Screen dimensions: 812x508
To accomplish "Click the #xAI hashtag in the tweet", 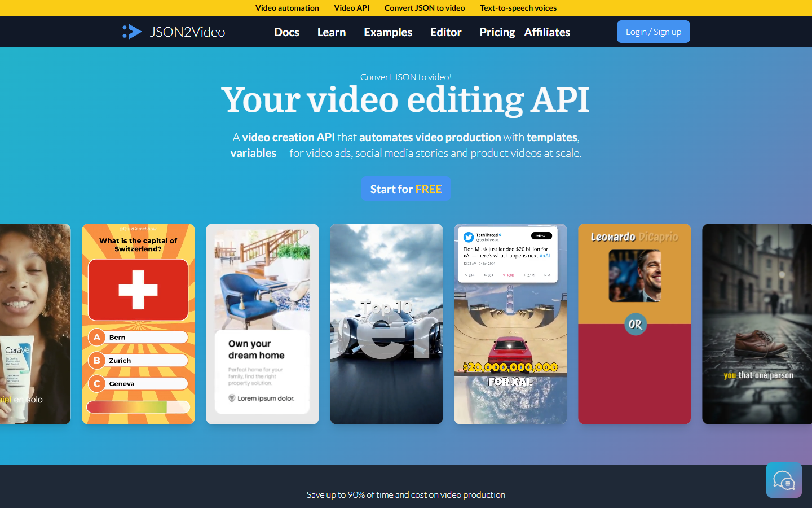I will pos(545,256).
